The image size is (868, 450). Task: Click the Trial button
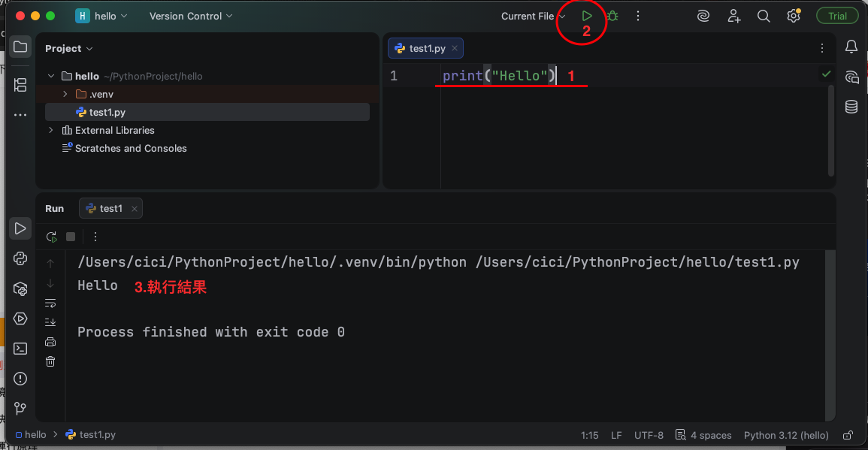(x=837, y=16)
